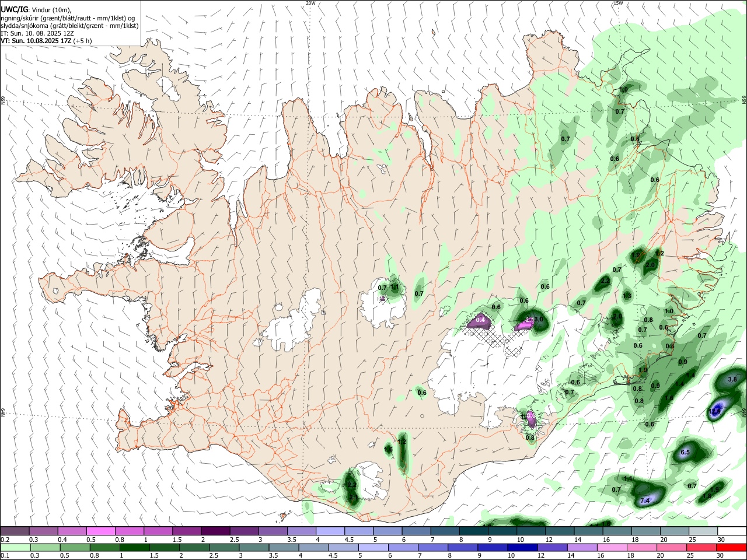Click the white 30 swatch in the upper legend
The width and height of the screenshot is (747, 560).
click(x=731, y=531)
